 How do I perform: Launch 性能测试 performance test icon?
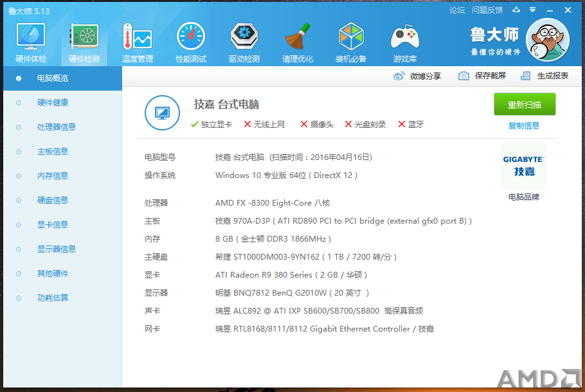pos(191,42)
